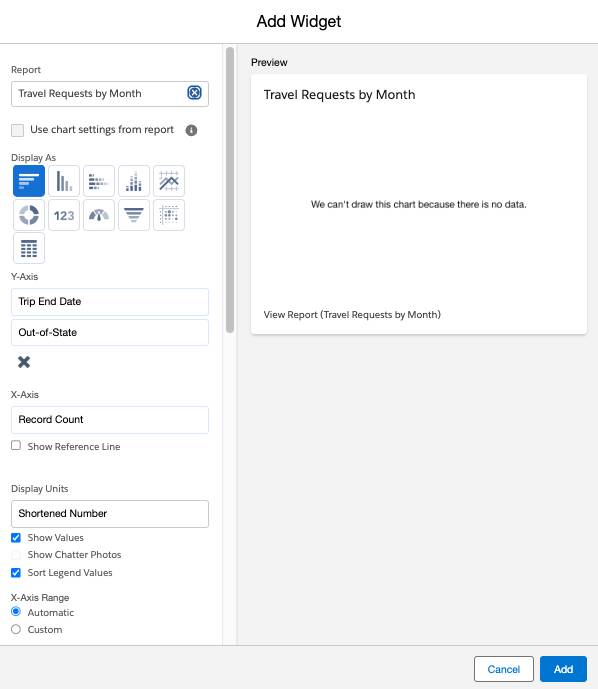The height and width of the screenshot is (689, 598).
Task: Open the Trip End Date Y-Axis dropdown
Action: pos(110,302)
